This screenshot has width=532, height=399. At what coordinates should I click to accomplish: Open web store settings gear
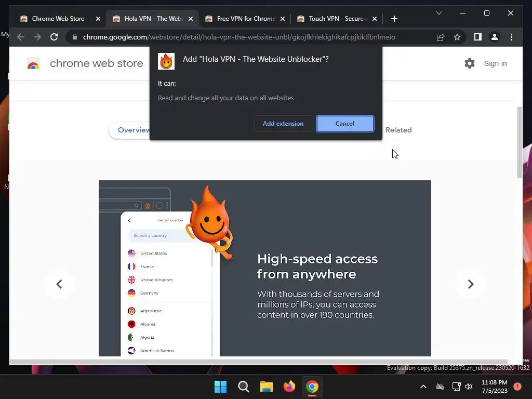[x=470, y=63]
